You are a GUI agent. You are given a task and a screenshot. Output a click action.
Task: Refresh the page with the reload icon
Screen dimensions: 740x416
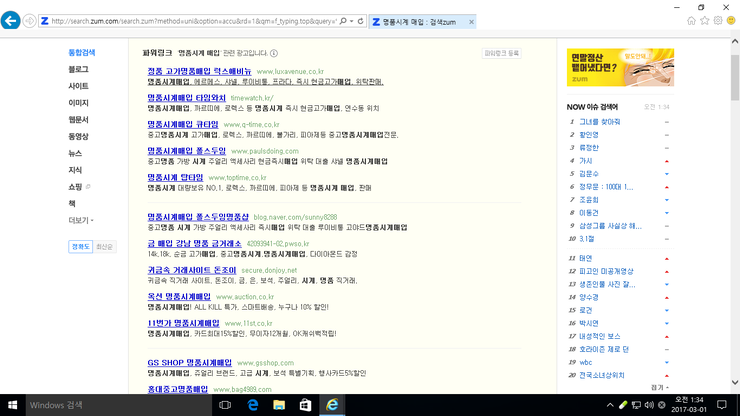(x=361, y=21)
